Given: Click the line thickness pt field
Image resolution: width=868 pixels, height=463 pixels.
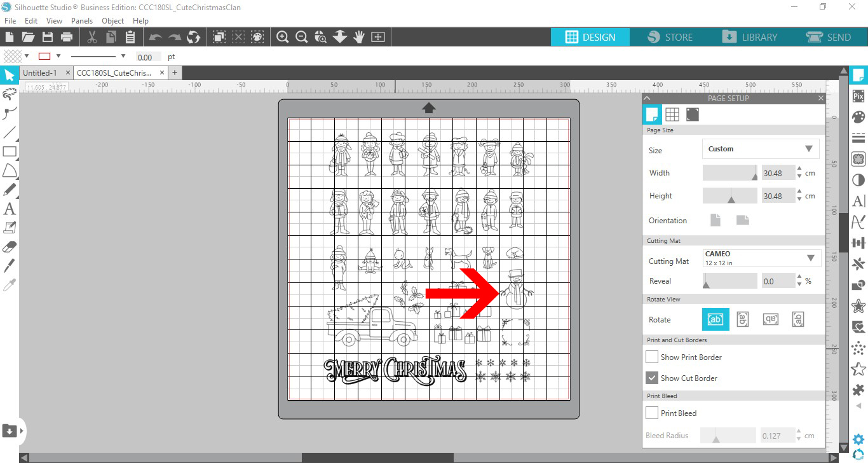Looking at the screenshot, I should [x=148, y=57].
